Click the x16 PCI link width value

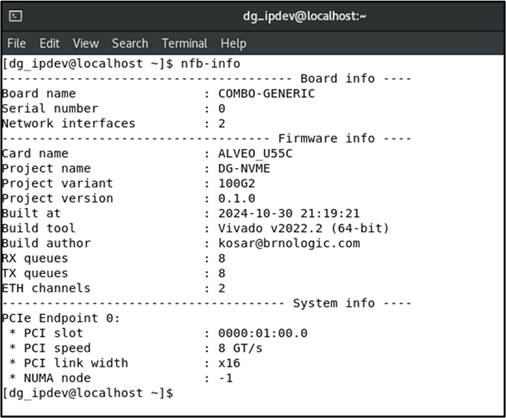pos(229,363)
